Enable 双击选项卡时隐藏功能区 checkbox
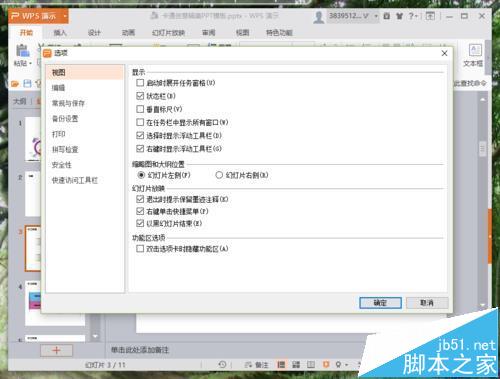Viewport: 500px width, 379px height. 140,248
